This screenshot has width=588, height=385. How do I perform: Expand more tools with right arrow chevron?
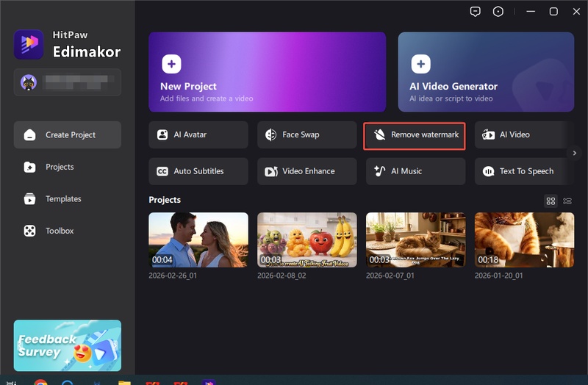(x=576, y=153)
